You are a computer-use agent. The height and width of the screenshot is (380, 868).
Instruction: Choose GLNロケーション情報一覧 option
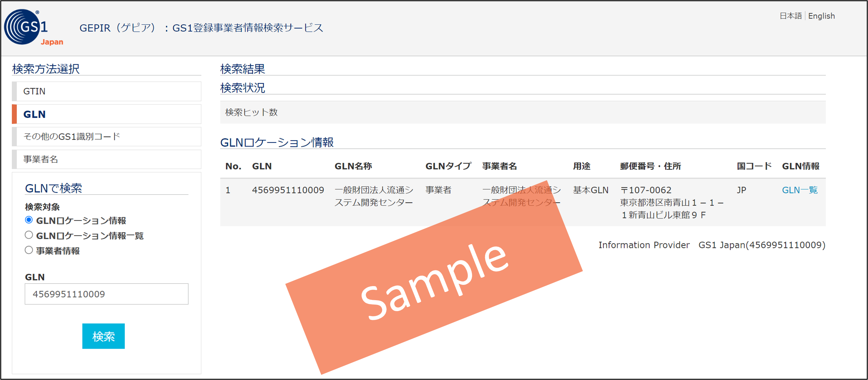(x=29, y=235)
